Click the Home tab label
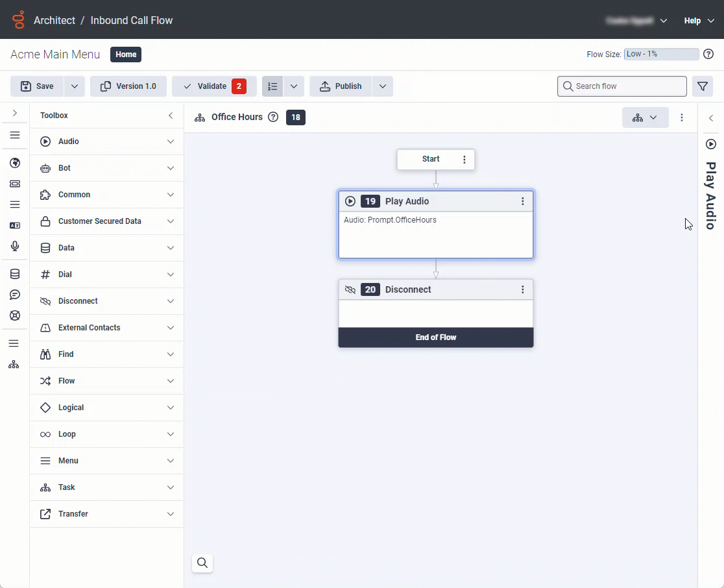Image resolution: width=724 pixels, height=588 pixels. pyautogui.click(x=126, y=55)
